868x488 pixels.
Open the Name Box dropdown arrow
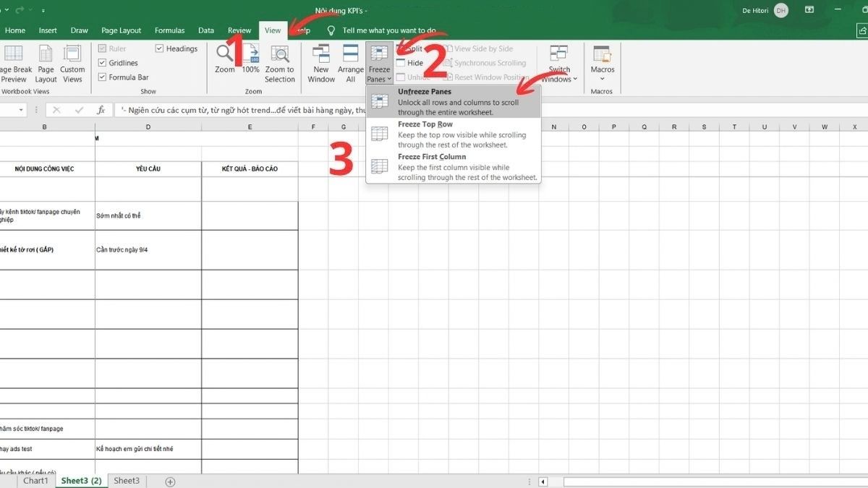coord(21,110)
